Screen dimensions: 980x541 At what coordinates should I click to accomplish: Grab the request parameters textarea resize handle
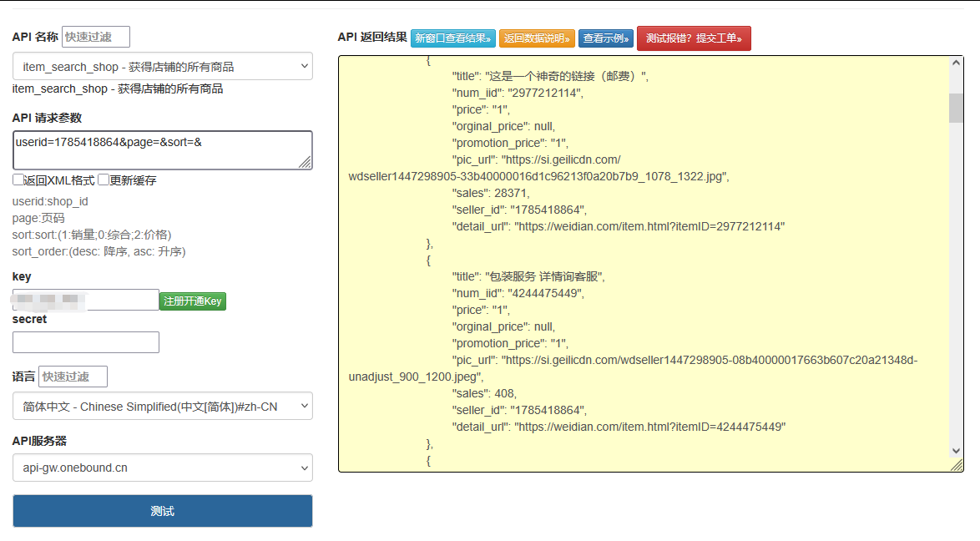pos(305,163)
